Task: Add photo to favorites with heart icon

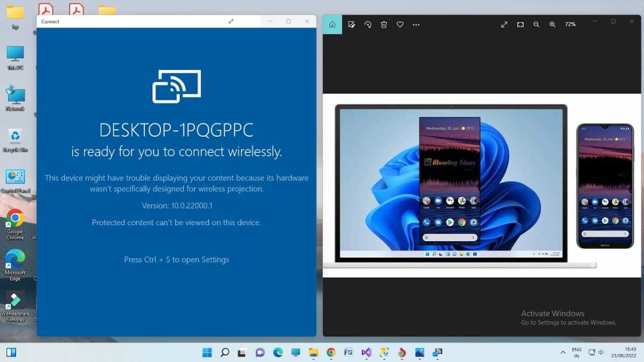Action: [x=400, y=25]
